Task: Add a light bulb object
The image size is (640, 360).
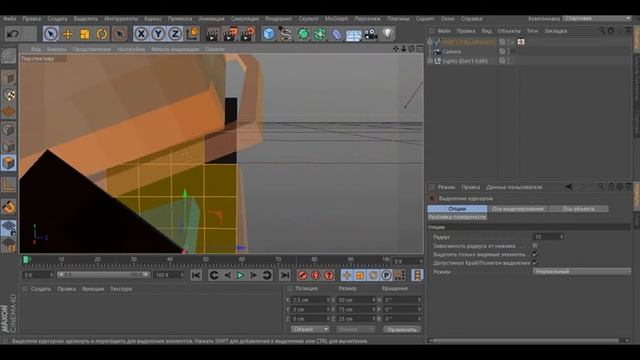Action: coord(387,34)
